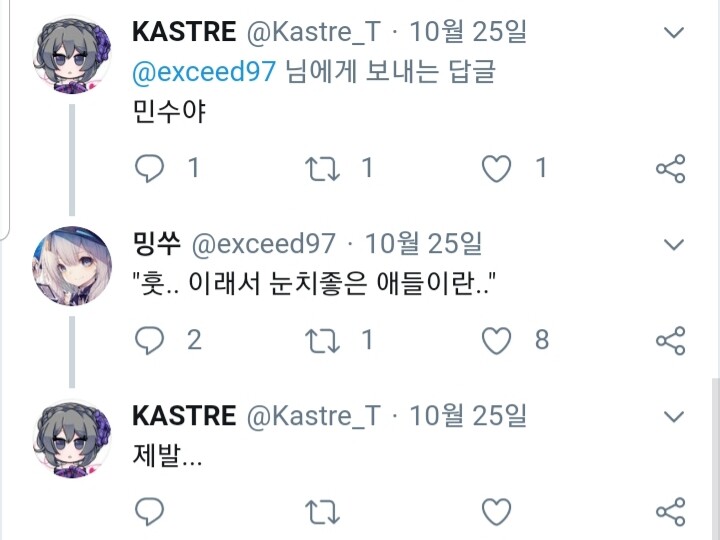
Task: Retweet the "제발..." tweet
Action: (323, 513)
